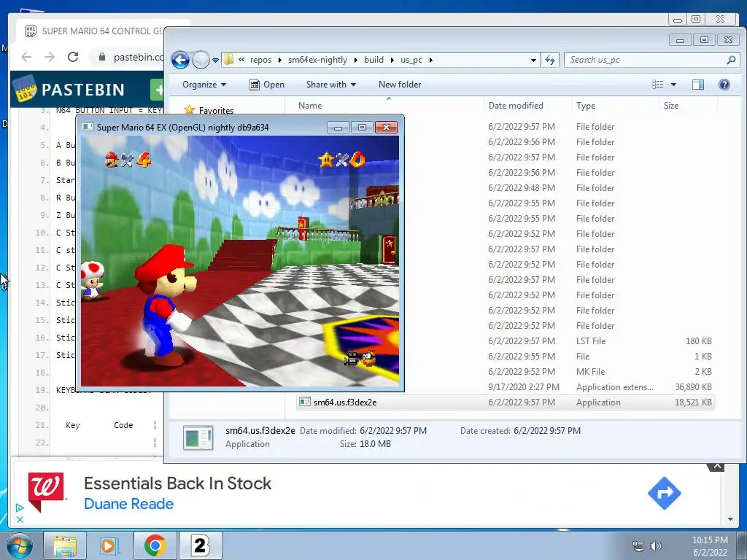The image size is (747, 560).
Task: Click 'Essentials Back In Stock' ad headline
Action: tap(177, 483)
